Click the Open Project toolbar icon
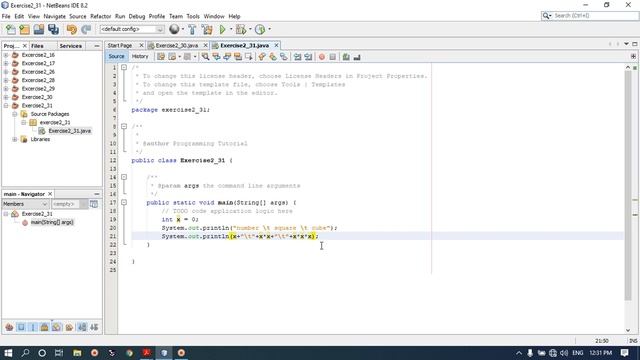This screenshot has height=360, width=640. [x=39, y=29]
